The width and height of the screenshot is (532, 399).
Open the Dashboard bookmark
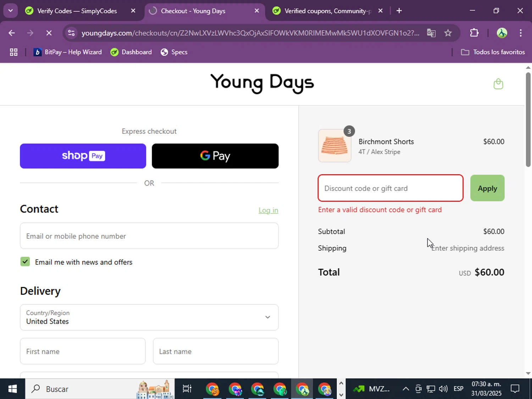pyautogui.click(x=131, y=52)
